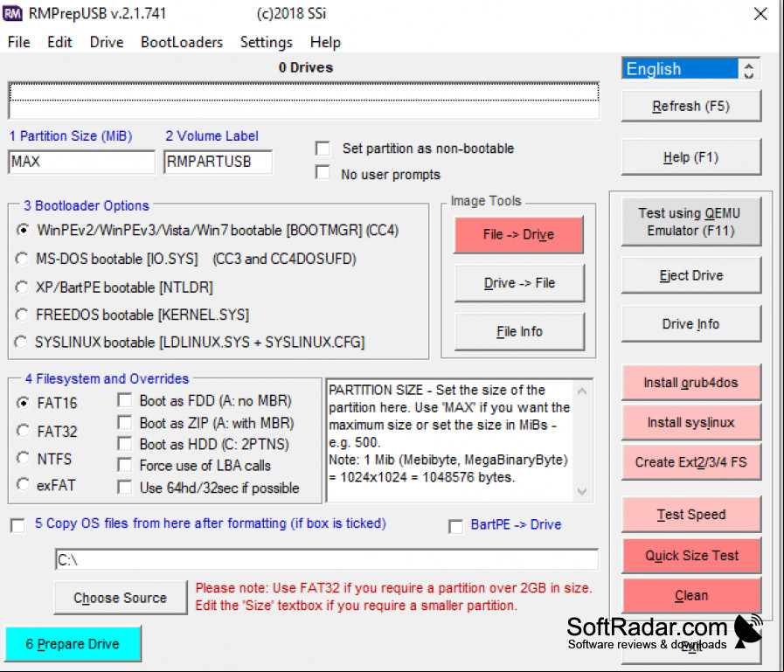
Task: Select the exFAT filesystem
Action: tap(23, 484)
